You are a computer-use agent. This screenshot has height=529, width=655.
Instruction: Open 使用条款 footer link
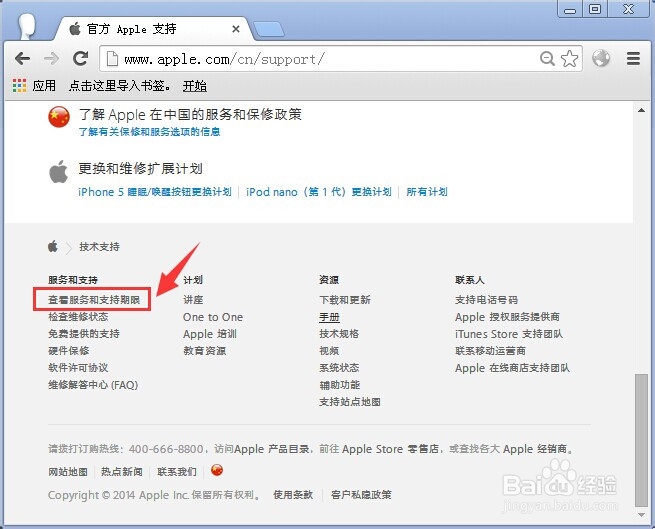coord(293,495)
